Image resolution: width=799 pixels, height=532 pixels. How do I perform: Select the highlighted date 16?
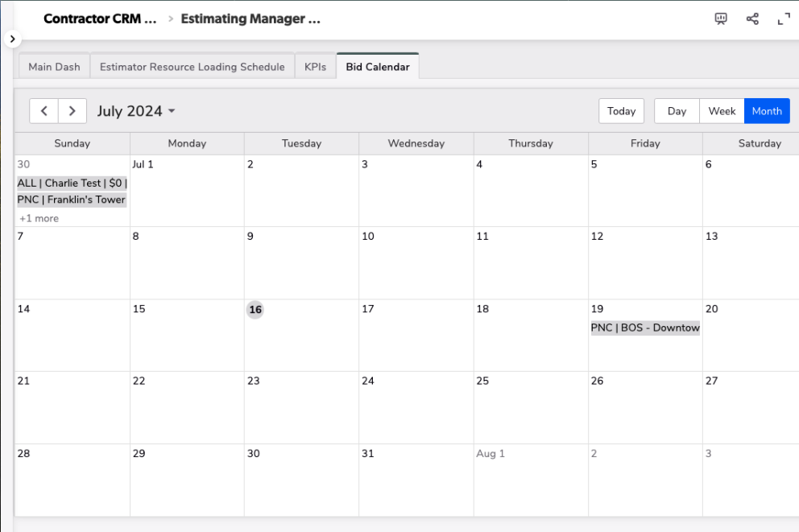point(255,310)
